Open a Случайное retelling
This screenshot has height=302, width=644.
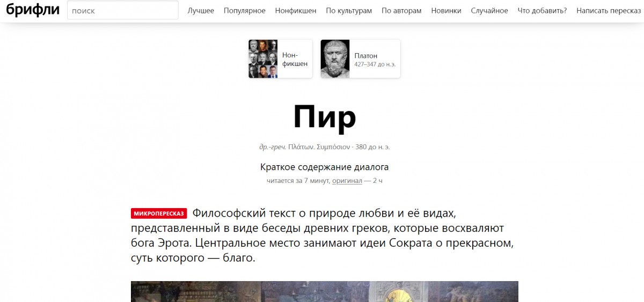[489, 11]
